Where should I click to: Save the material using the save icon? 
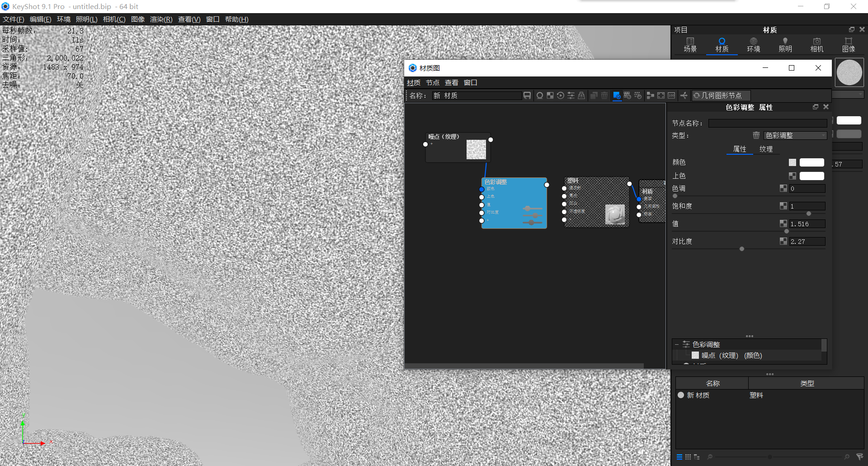tap(527, 95)
